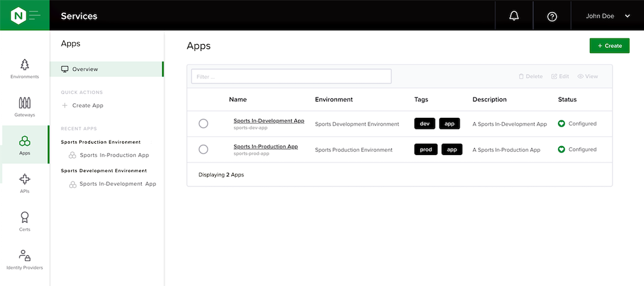Click Sports Development Environment table cell
Viewport: 644px width, 286px height.
point(357,124)
